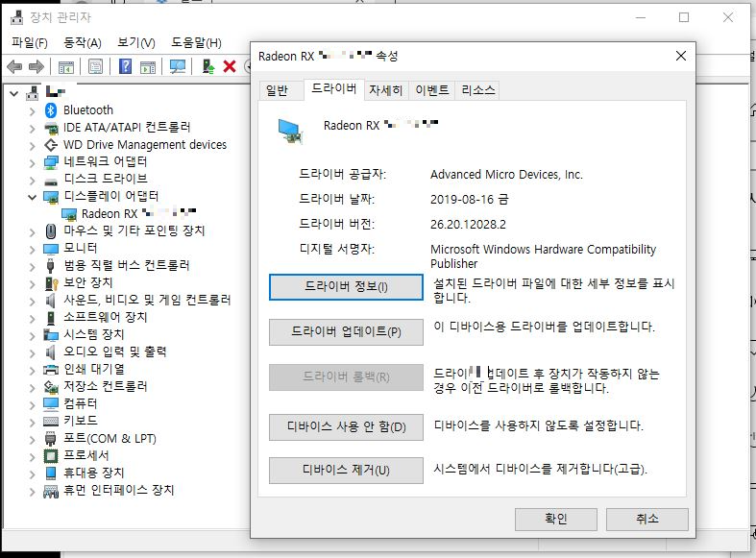Expand the 모니터 category

(32, 250)
